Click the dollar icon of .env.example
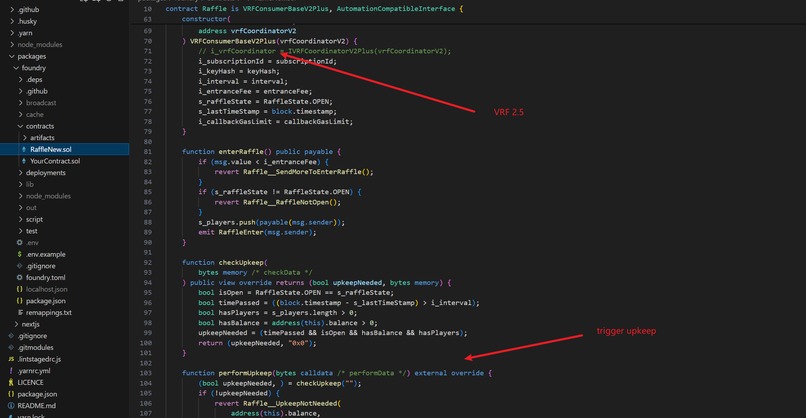This screenshot has height=418, width=806. tap(20, 254)
